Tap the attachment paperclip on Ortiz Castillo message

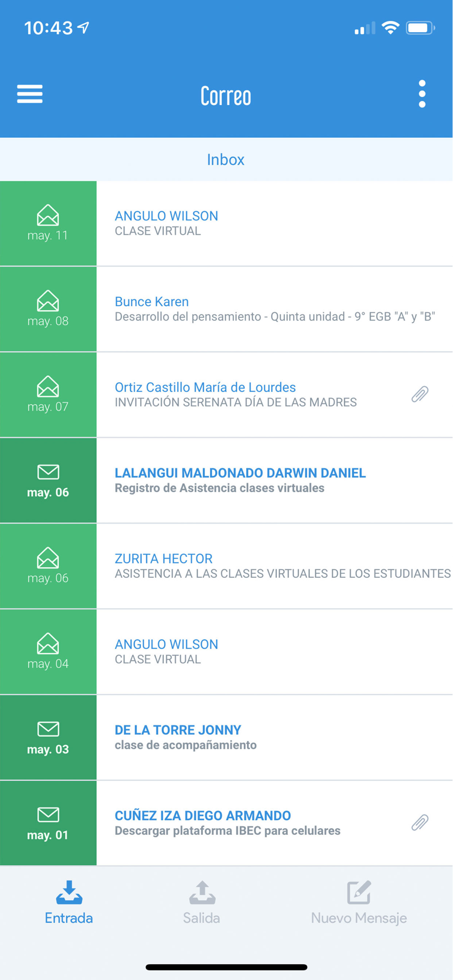pyautogui.click(x=420, y=394)
